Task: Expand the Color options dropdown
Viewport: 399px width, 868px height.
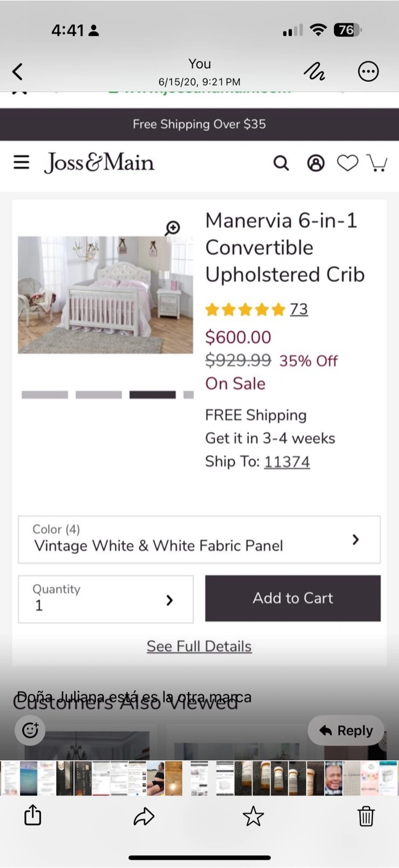Action: 199,539
